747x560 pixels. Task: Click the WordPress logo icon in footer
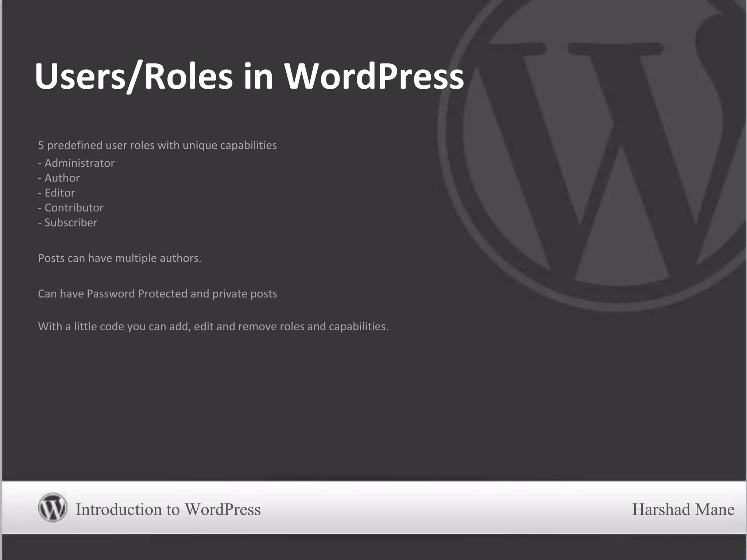tap(53, 507)
